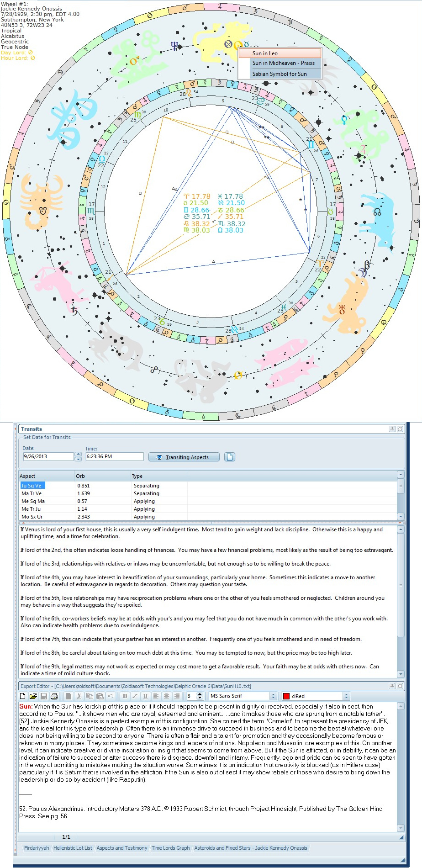Image resolution: width=422 pixels, height=868 pixels.
Task: Print the Export Editor text
Action: (54, 696)
